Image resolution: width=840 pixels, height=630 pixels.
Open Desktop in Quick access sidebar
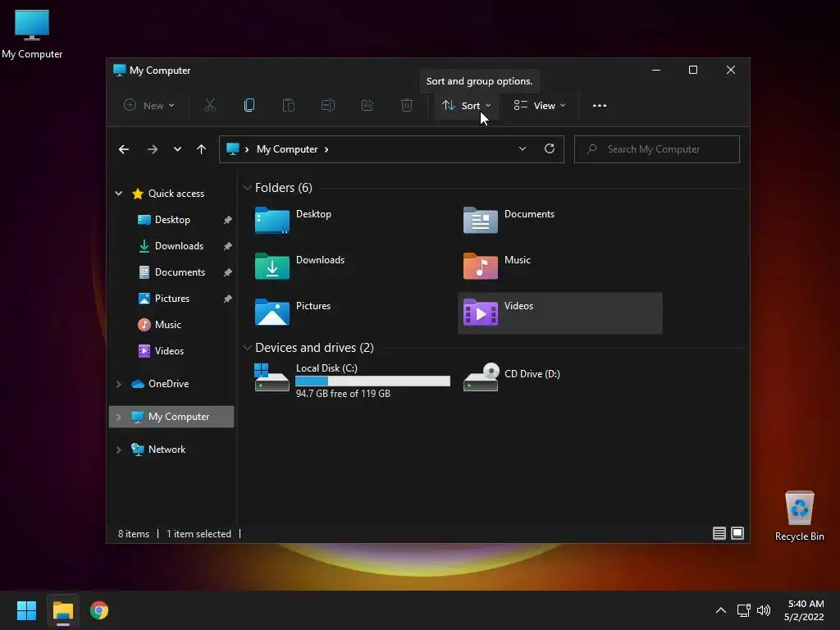coord(172,220)
